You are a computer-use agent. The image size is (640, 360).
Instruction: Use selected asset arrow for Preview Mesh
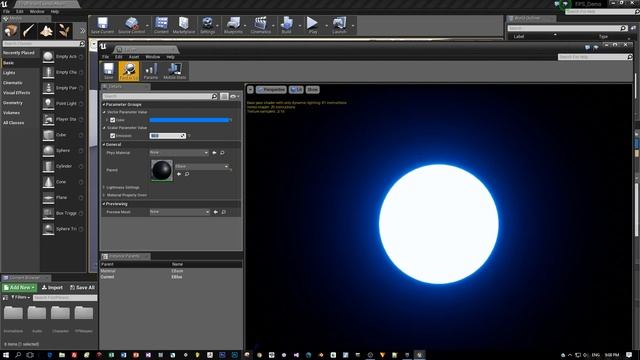216,212
